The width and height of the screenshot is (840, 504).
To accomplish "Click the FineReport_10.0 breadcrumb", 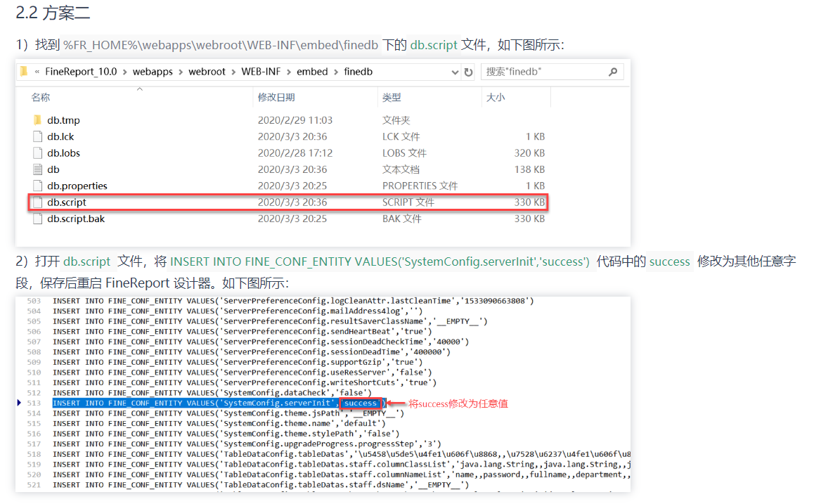I will coord(81,72).
